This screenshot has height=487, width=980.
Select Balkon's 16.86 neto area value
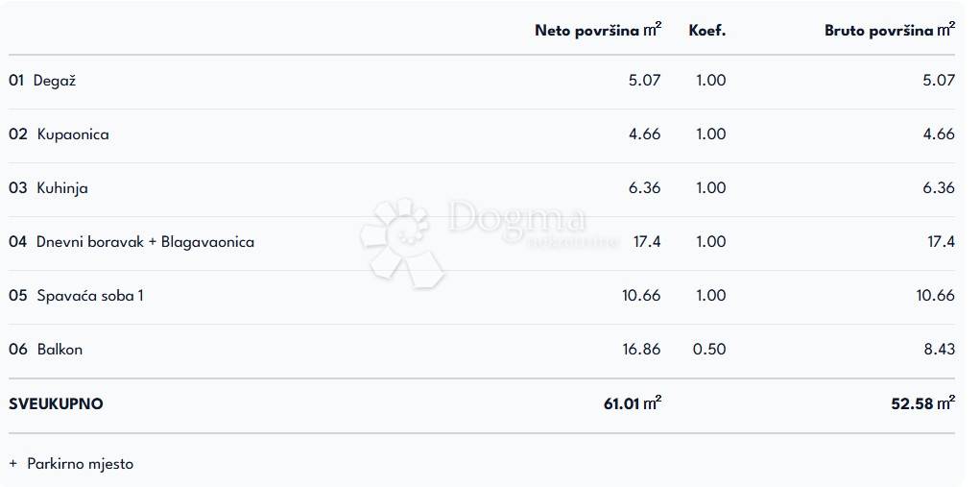[x=641, y=350]
